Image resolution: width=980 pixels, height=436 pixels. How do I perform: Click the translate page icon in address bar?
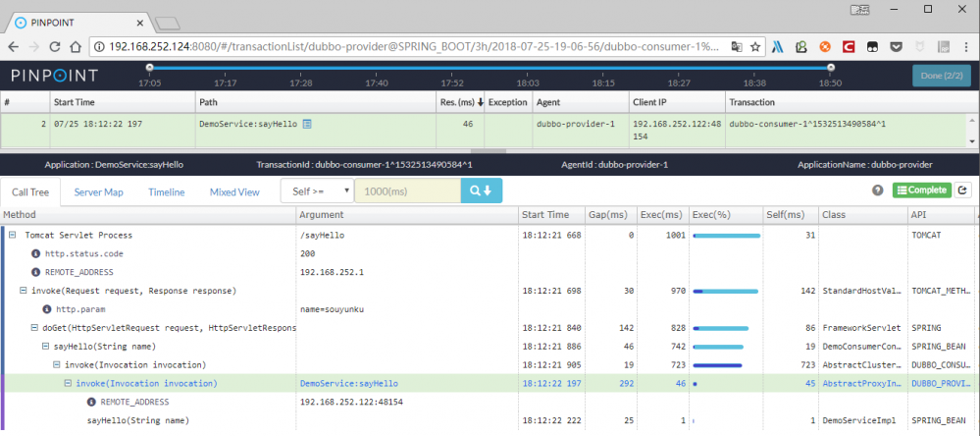(x=738, y=46)
